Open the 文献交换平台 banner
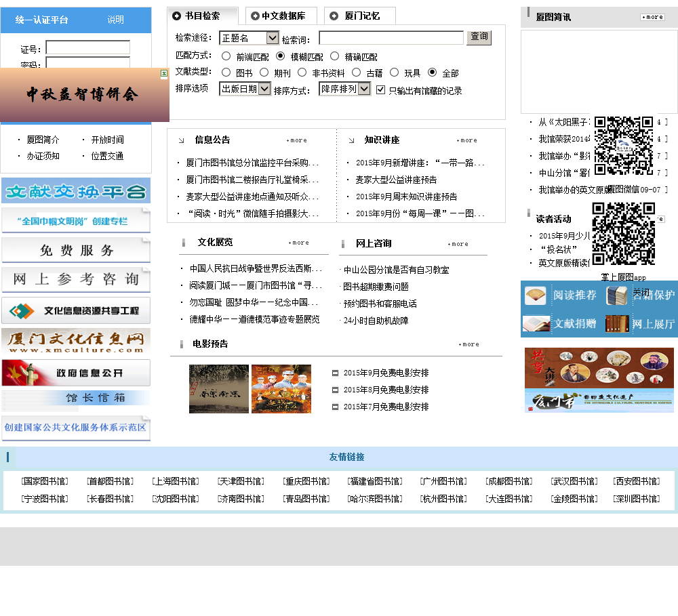Viewport: 678px width, 616px height. point(76,190)
